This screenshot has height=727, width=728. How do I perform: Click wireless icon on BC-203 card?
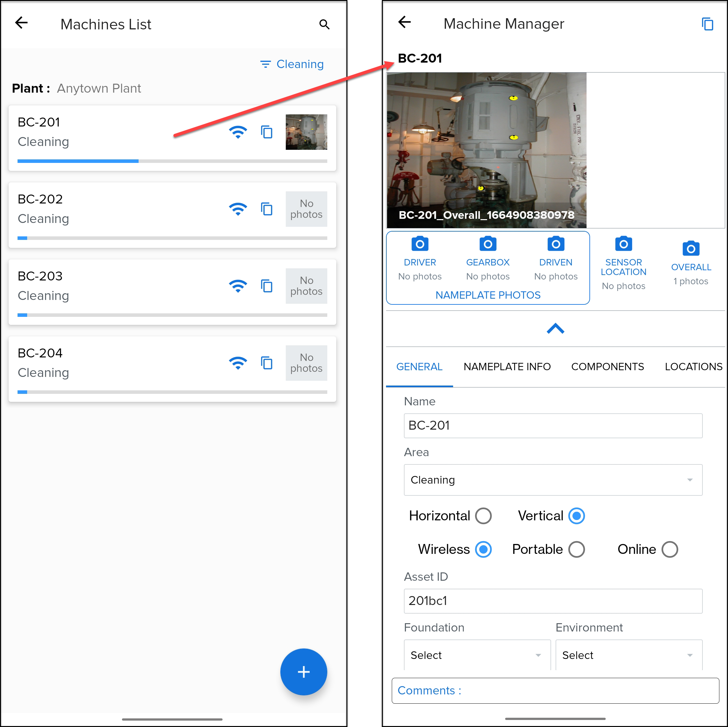click(238, 286)
